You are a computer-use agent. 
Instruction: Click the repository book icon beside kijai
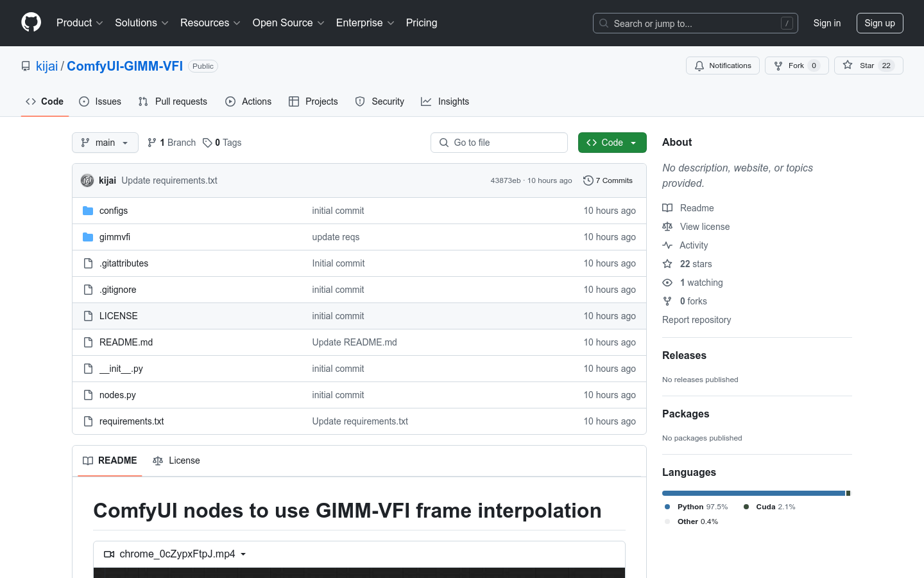coord(26,66)
